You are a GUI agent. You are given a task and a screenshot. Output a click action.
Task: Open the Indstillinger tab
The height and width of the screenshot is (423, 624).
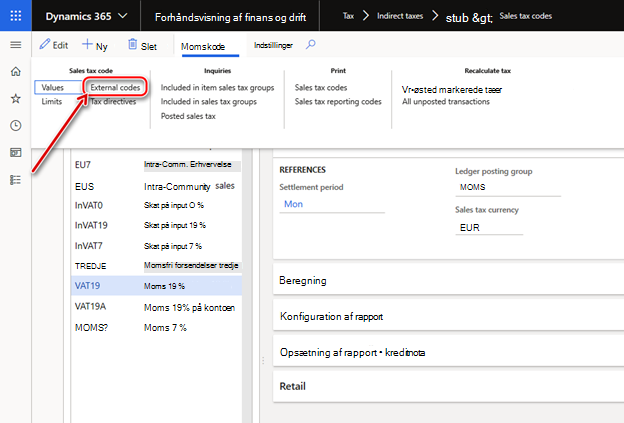pos(273,45)
